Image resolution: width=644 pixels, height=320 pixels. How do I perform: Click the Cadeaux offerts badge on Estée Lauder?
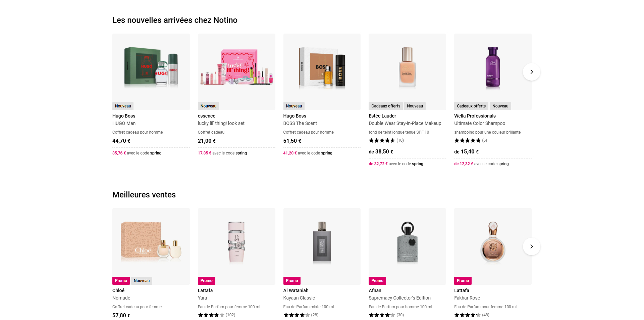pyautogui.click(x=386, y=106)
